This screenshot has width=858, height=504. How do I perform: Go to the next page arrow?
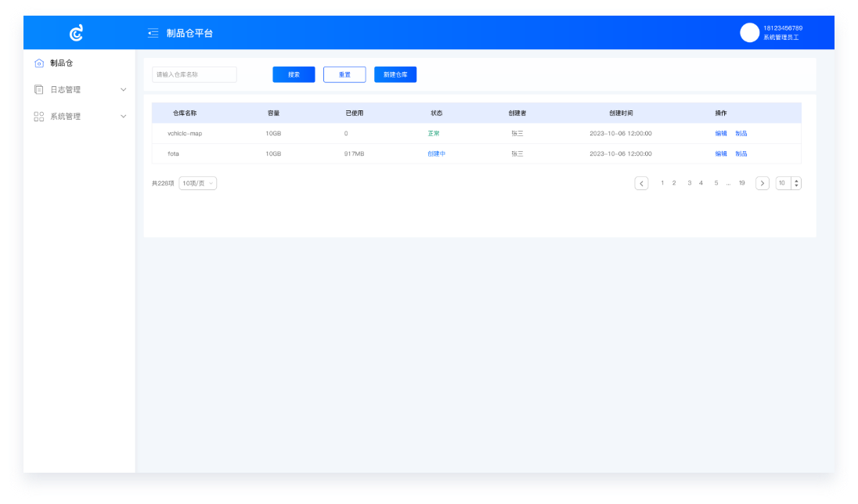[762, 183]
